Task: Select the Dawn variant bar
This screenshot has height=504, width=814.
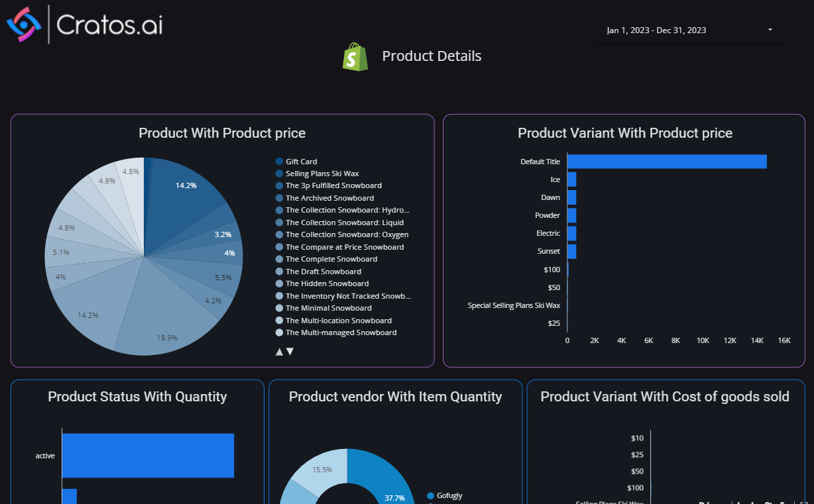Action: point(571,197)
